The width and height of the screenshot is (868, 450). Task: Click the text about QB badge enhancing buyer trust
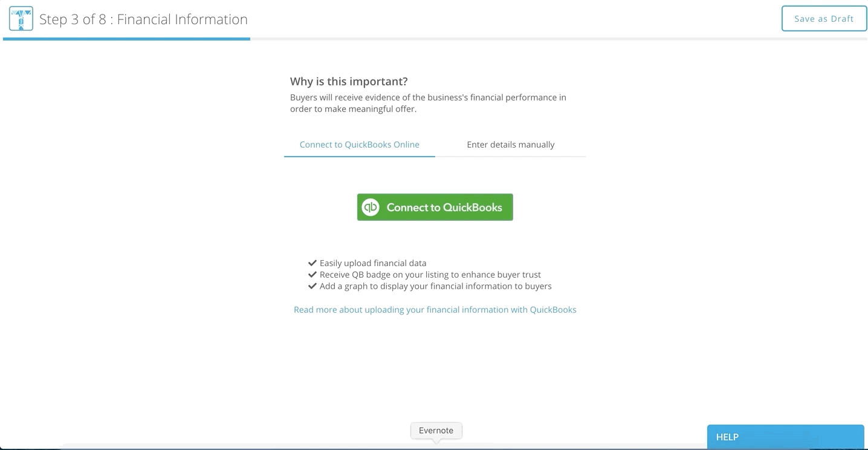(430, 275)
